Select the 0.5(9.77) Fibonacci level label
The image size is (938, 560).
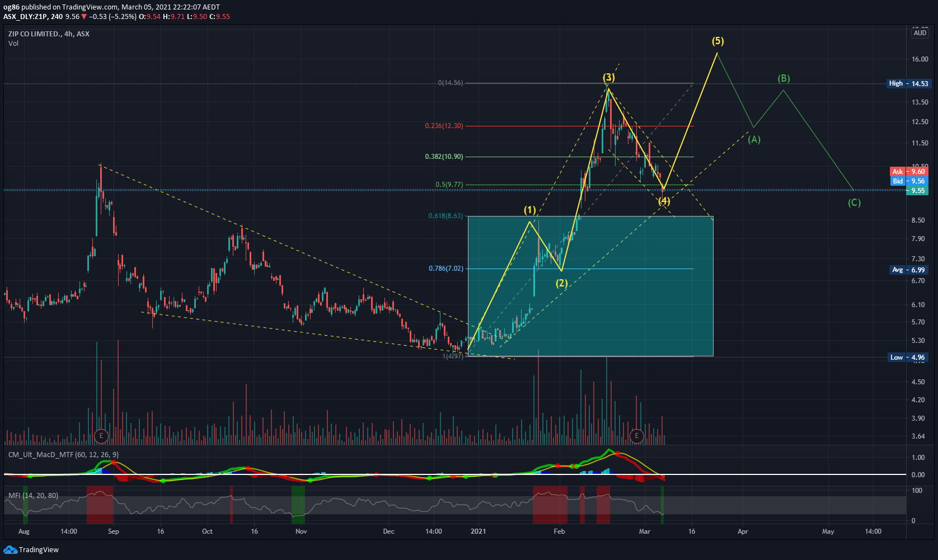pos(449,185)
